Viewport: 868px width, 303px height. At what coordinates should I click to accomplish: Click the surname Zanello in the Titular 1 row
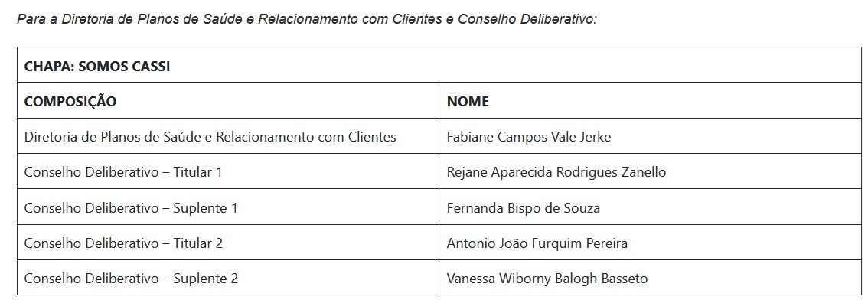tap(642, 172)
